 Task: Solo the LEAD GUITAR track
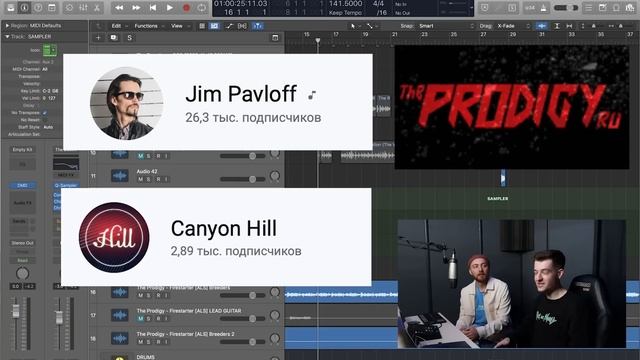tap(149, 318)
